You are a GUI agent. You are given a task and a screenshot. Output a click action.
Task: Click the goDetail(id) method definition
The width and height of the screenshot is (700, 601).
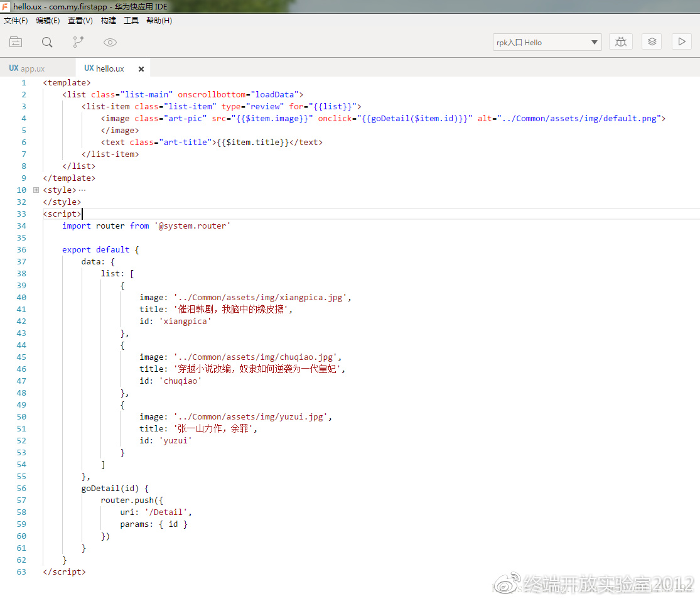(115, 488)
